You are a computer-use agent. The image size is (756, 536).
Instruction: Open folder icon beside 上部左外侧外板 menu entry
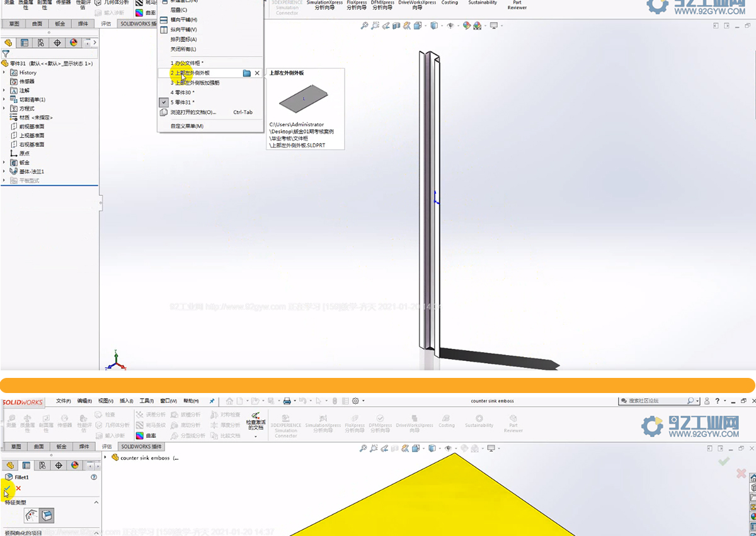pyautogui.click(x=247, y=73)
